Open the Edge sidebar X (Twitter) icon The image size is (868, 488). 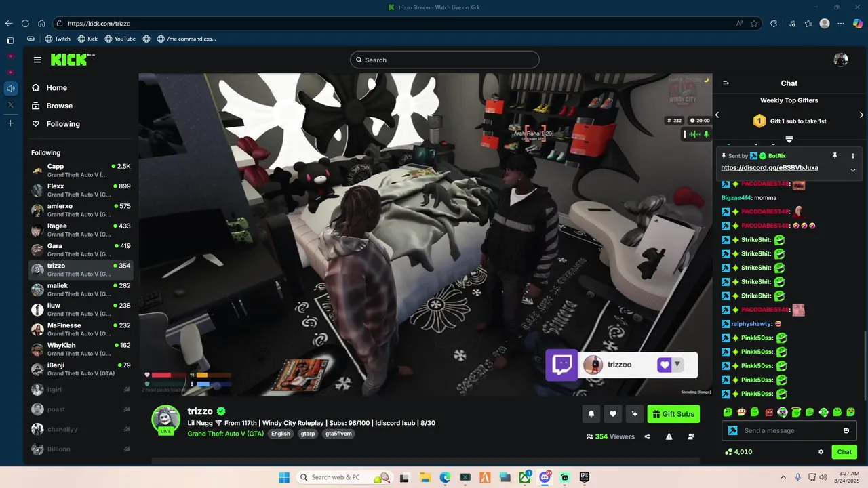10,105
